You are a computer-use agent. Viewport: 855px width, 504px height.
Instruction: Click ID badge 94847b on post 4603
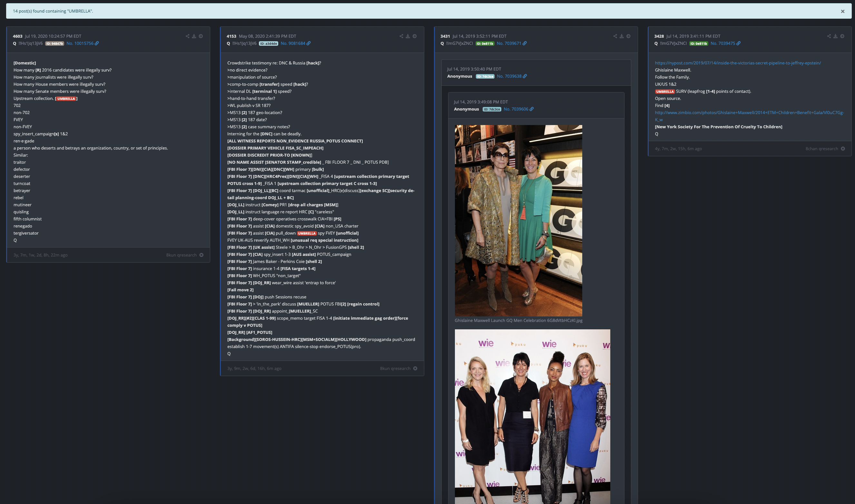click(x=55, y=44)
